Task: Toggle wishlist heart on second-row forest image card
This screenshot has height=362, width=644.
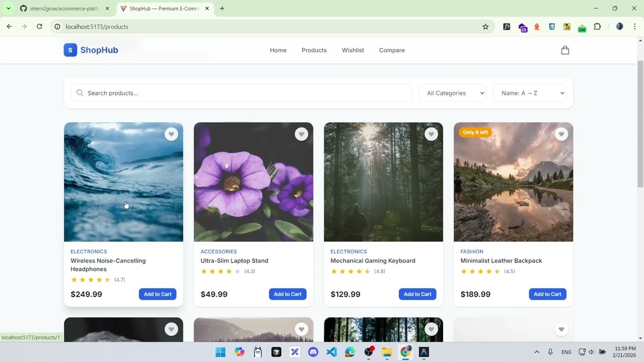Action: coord(431,329)
